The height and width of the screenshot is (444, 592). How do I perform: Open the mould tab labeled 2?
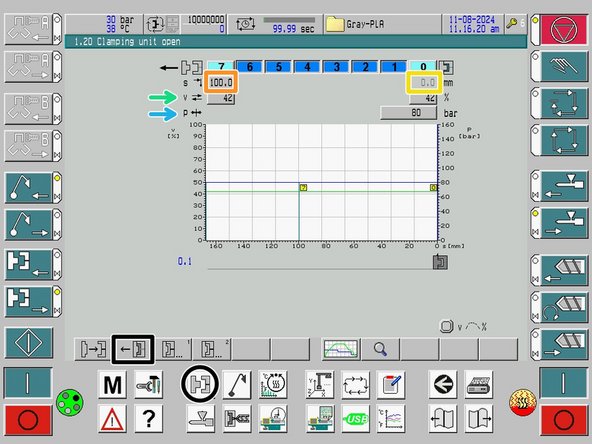pyautogui.click(x=212, y=349)
